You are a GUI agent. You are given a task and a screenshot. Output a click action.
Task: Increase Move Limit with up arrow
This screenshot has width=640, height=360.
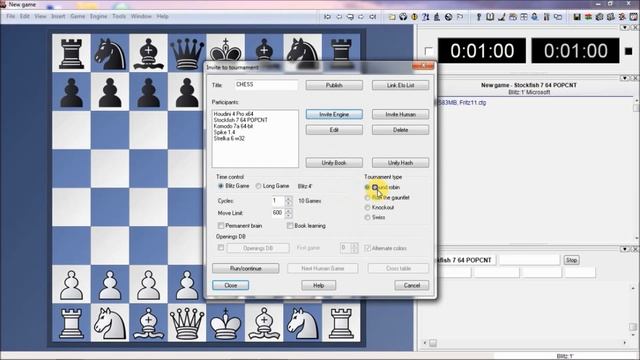pos(289,211)
